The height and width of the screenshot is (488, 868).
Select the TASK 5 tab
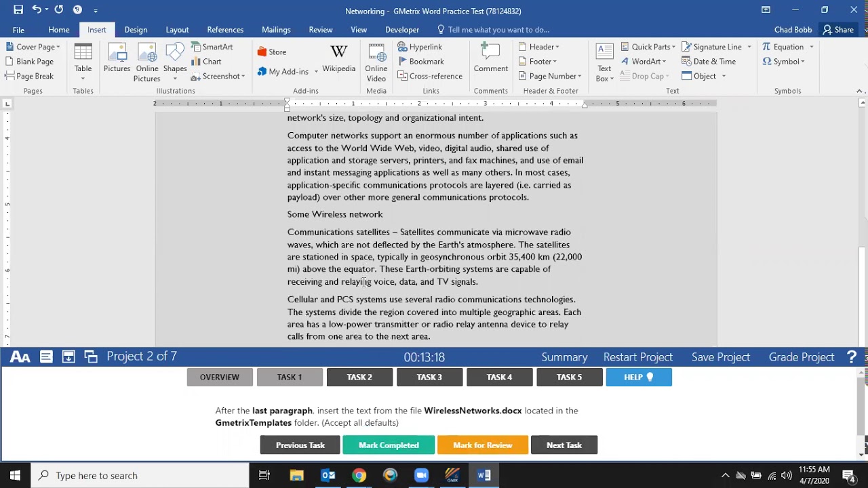pyautogui.click(x=569, y=377)
